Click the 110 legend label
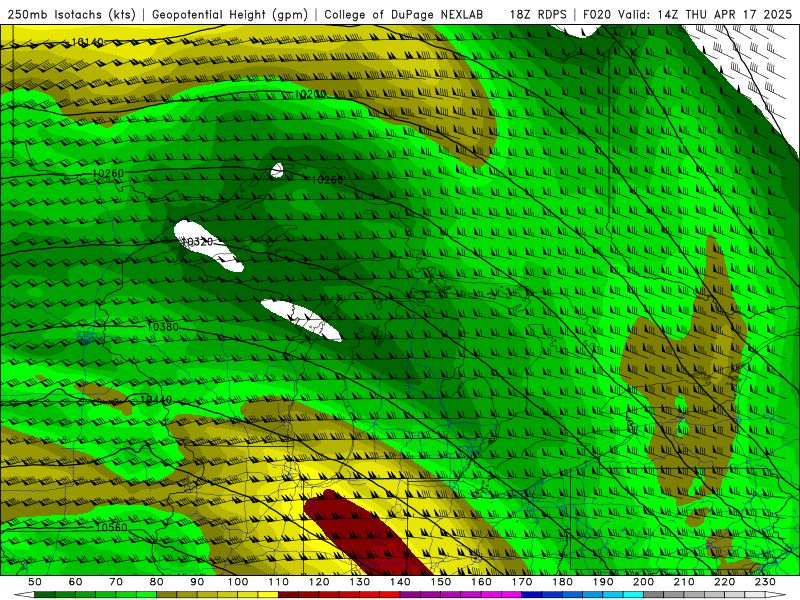 pyautogui.click(x=279, y=582)
